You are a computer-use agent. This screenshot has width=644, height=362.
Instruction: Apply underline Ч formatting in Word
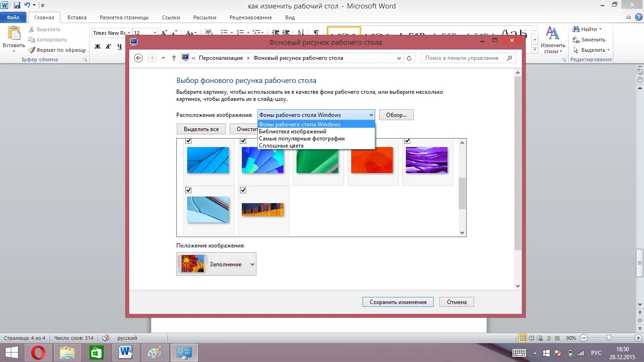119,46
